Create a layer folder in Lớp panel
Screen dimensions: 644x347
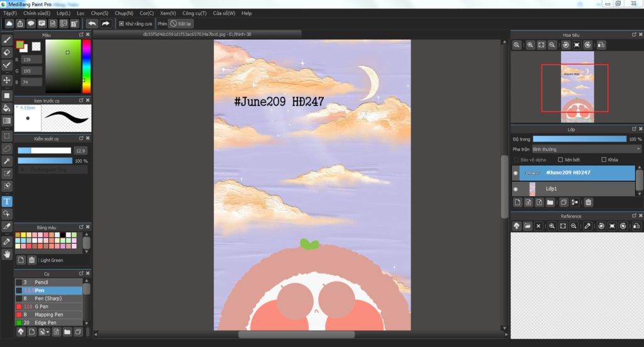(x=550, y=202)
